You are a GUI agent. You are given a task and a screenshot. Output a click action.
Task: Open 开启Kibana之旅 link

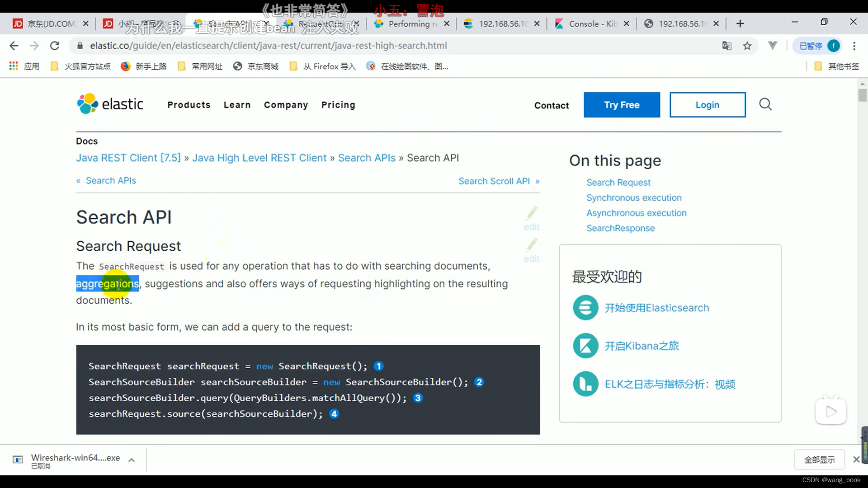pyautogui.click(x=642, y=346)
